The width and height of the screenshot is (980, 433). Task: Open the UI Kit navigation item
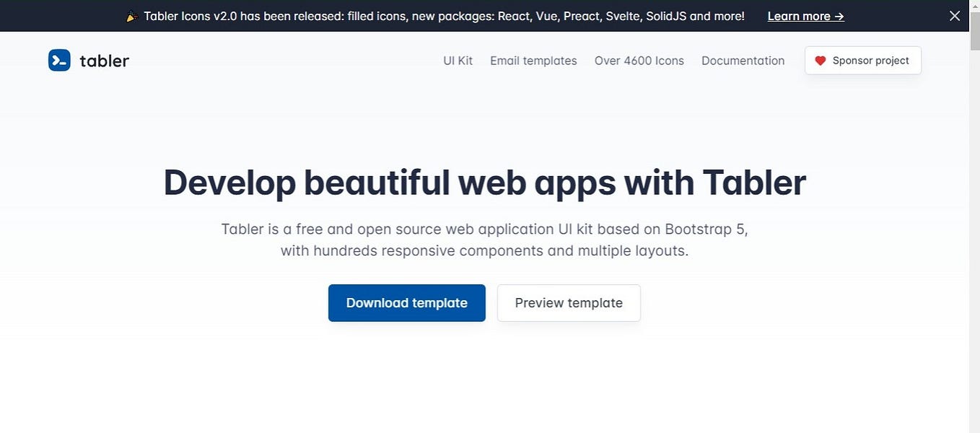coord(457,61)
